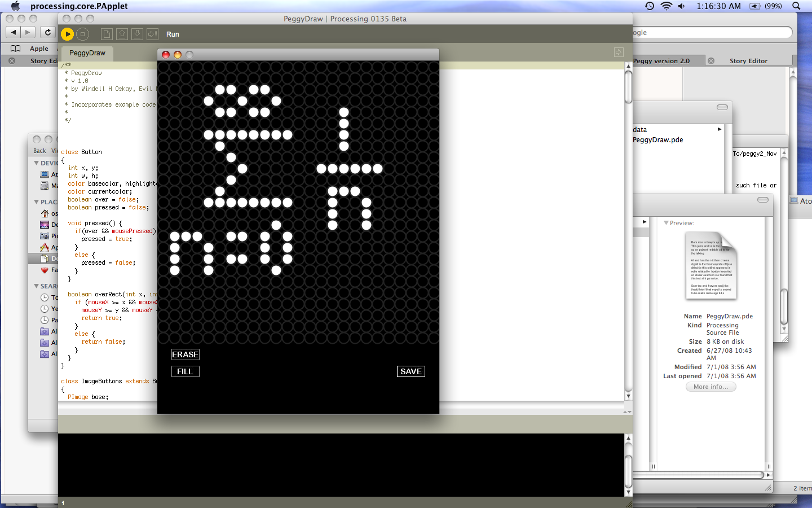
Task: Click the New sketch toolbar icon
Action: (x=107, y=34)
